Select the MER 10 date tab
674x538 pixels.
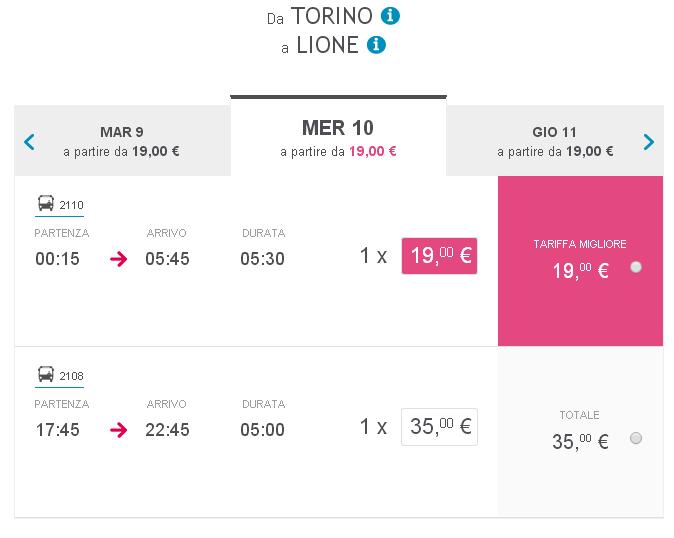click(x=338, y=137)
